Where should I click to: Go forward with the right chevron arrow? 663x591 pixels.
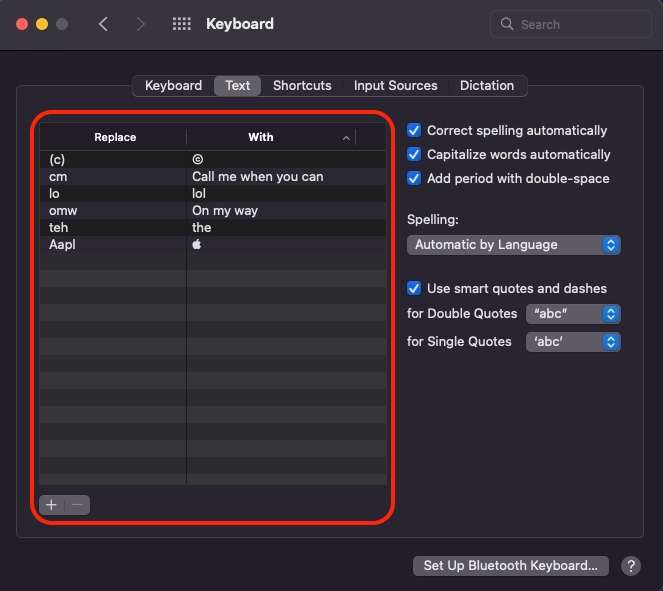[140, 24]
